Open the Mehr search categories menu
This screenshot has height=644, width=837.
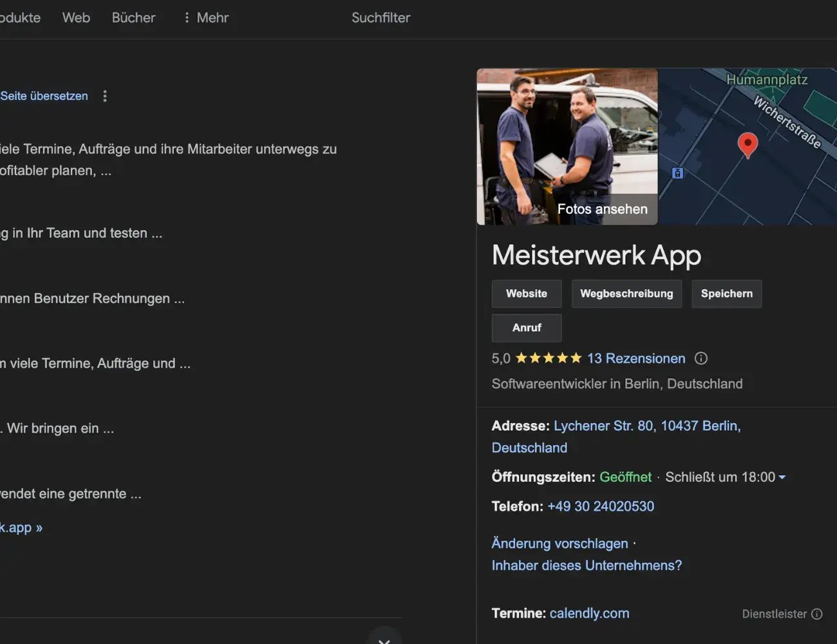(206, 17)
